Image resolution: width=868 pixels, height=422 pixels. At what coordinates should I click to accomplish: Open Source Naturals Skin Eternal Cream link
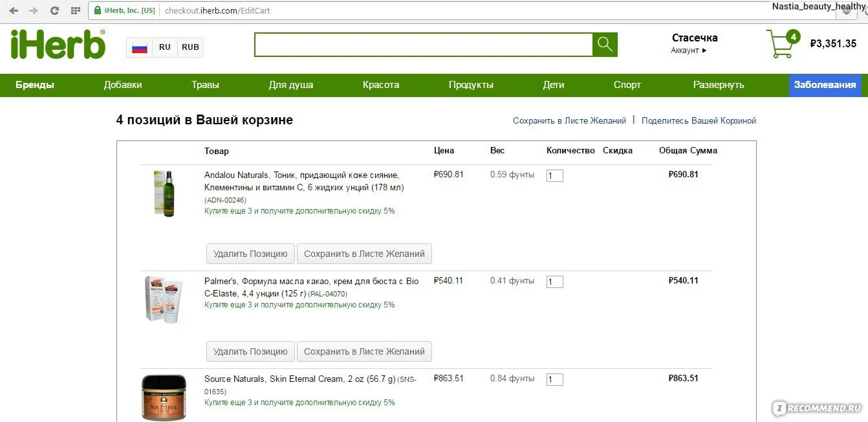pyautogui.click(x=299, y=379)
